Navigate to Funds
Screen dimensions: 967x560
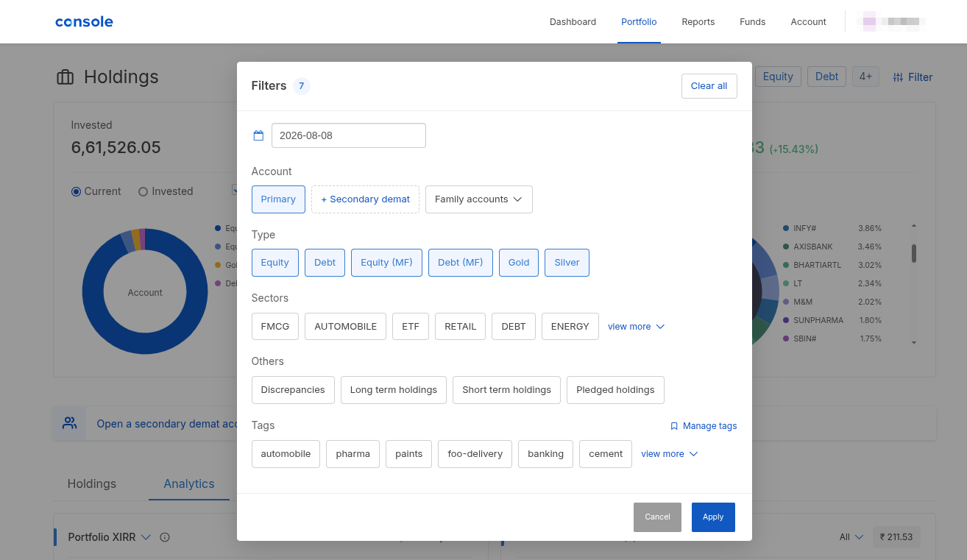coord(753,22)
